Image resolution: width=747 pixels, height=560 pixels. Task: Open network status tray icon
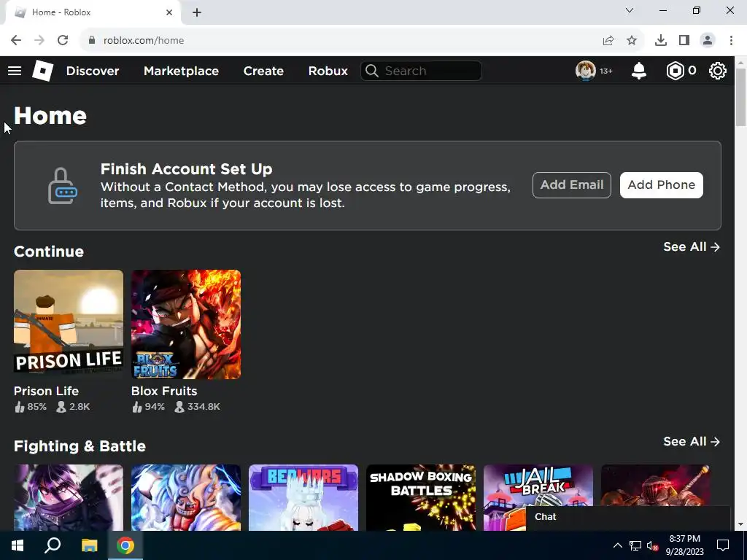635,545
